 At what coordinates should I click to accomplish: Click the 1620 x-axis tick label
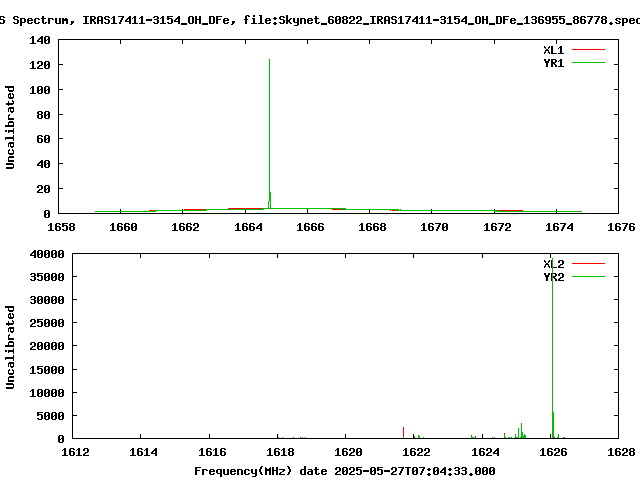[348, 452]
